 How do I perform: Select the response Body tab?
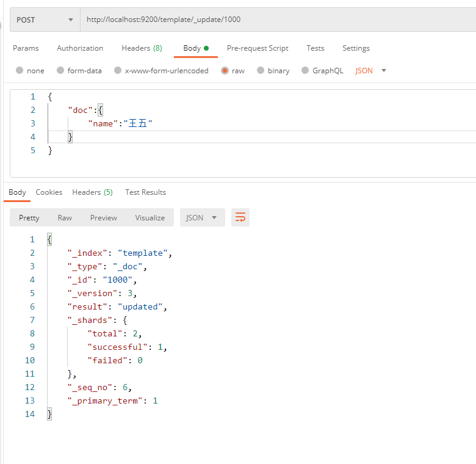click(17, 192)
